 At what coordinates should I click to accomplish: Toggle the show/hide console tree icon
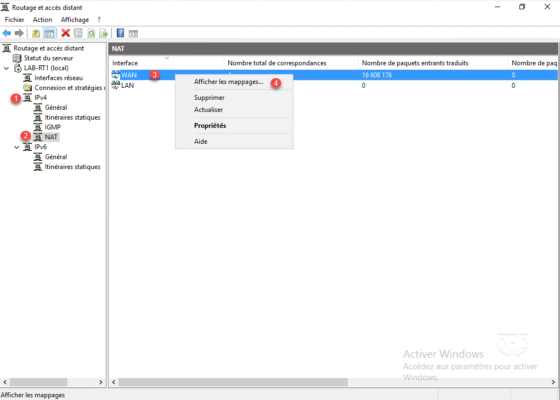tap(49, 33)
